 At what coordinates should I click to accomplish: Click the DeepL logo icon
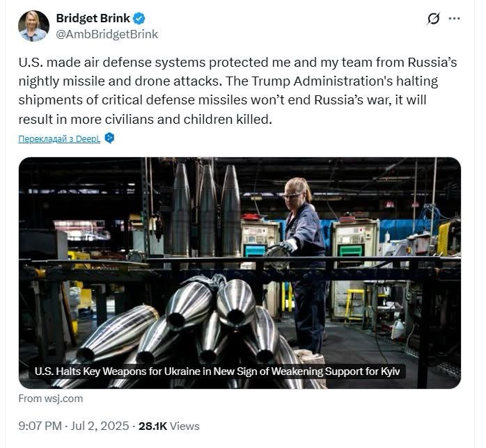pos(109,138)
